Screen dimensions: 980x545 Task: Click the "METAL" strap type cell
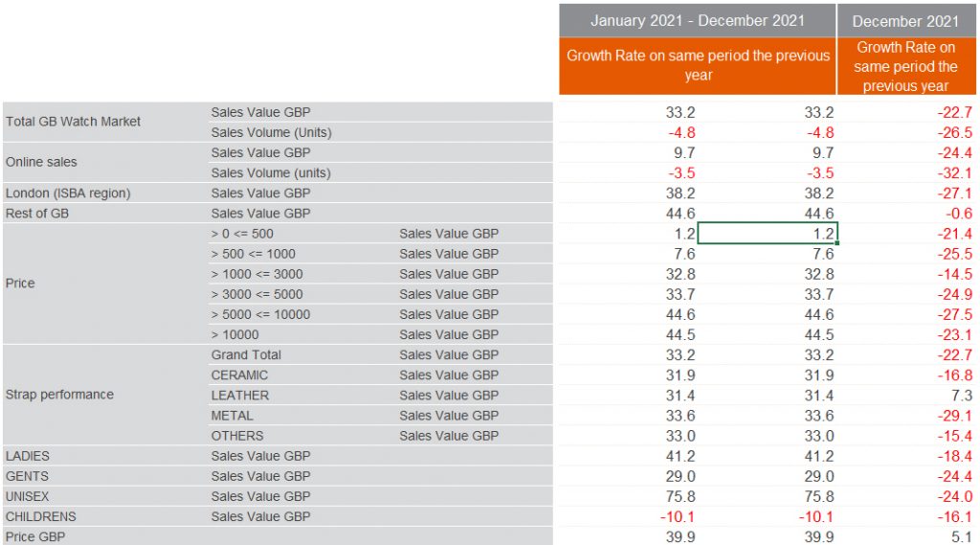coord(233,415)
